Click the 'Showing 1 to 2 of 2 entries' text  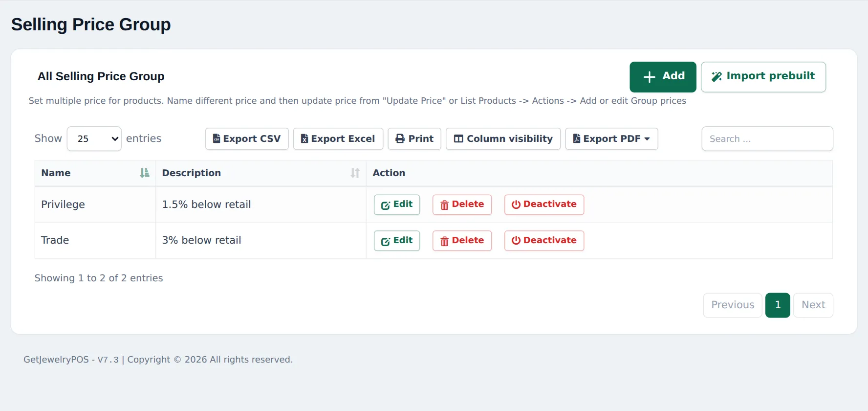point(99,278)
